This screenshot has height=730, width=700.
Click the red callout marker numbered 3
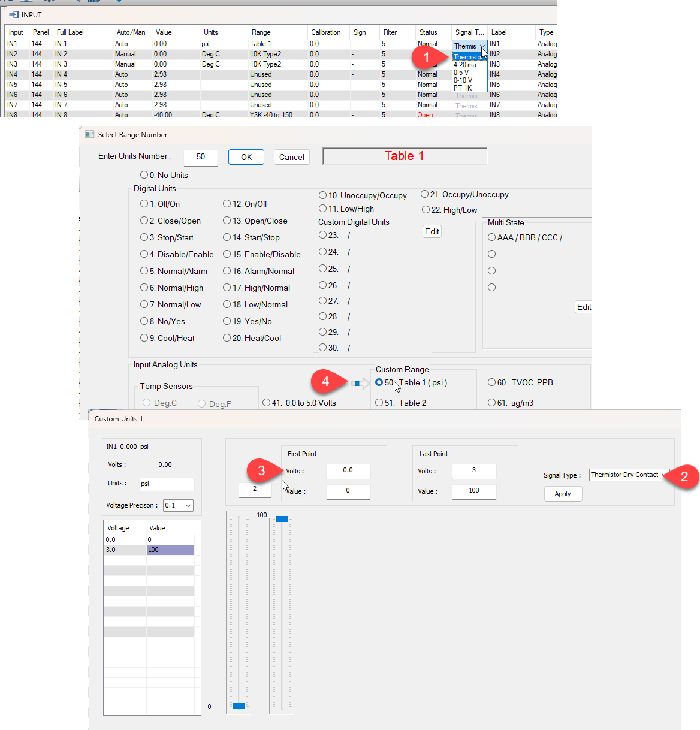click(x=261, y=470)
